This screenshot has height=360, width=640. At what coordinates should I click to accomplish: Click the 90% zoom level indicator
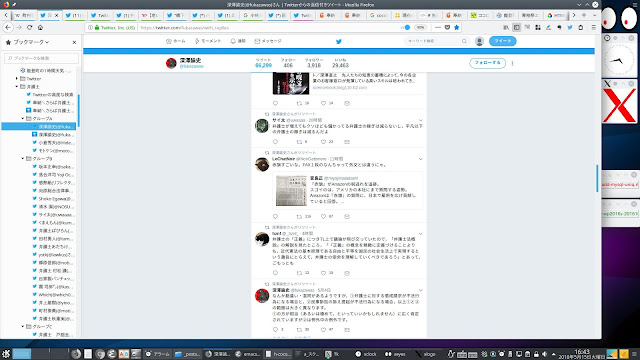point(420,27)
